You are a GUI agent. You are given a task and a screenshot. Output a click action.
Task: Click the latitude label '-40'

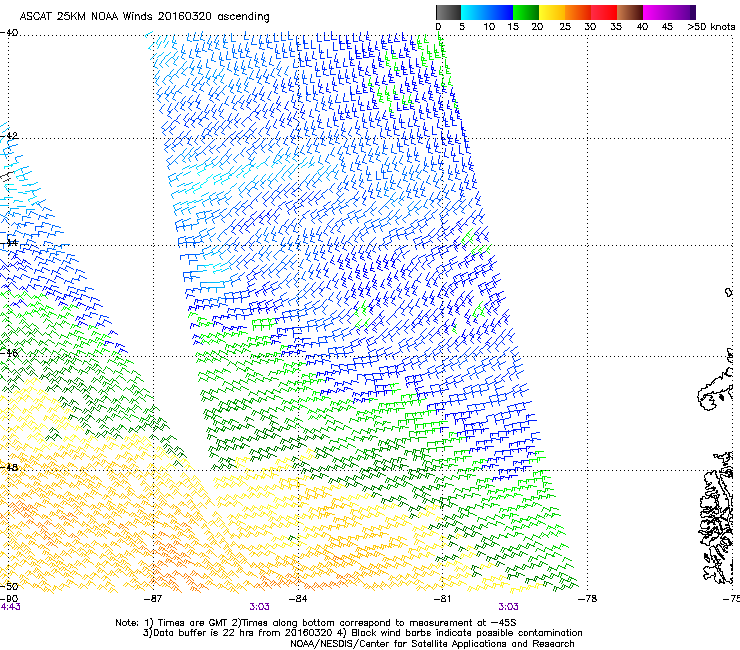9,33
